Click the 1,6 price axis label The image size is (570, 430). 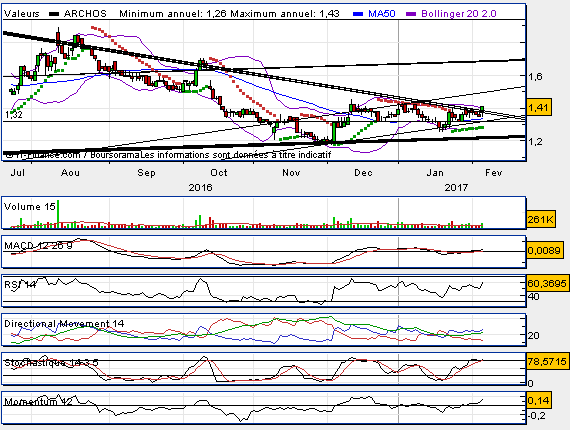click(x=535, y=76)
